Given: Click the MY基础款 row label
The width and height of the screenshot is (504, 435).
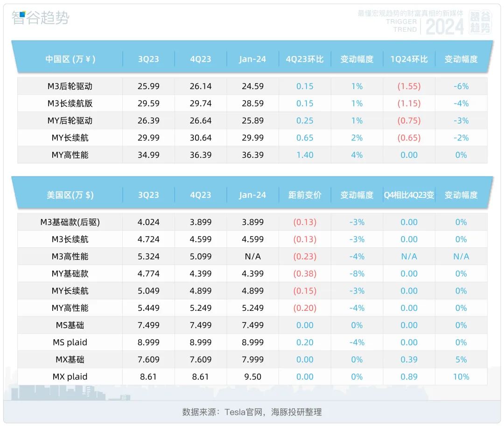Looking at the screenshot, I should (70, 274).
